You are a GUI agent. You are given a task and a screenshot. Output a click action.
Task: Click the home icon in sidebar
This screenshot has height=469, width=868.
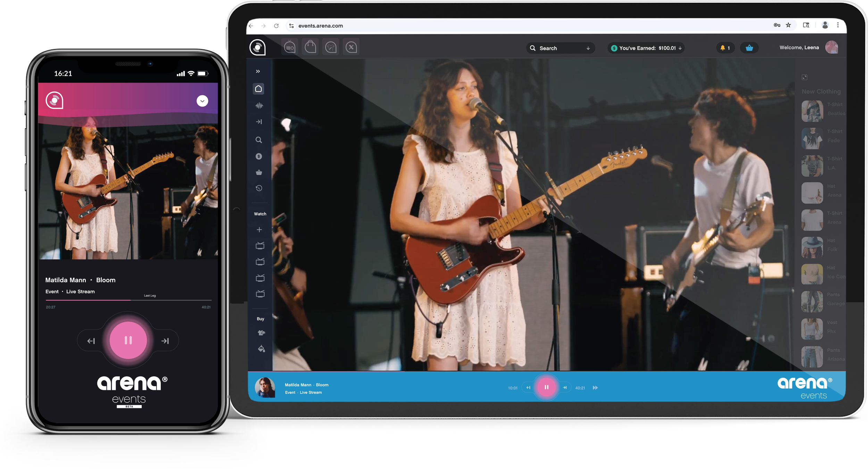pyautogui.click(x=258, y=89)
